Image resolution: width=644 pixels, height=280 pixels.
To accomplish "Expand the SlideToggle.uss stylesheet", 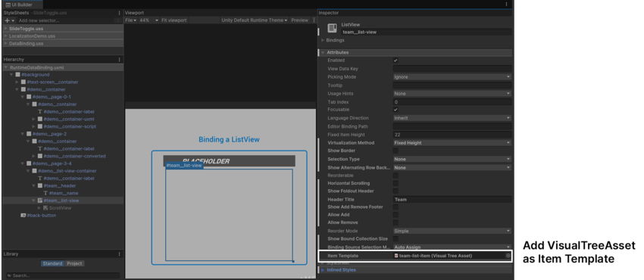I will (6, 29).
